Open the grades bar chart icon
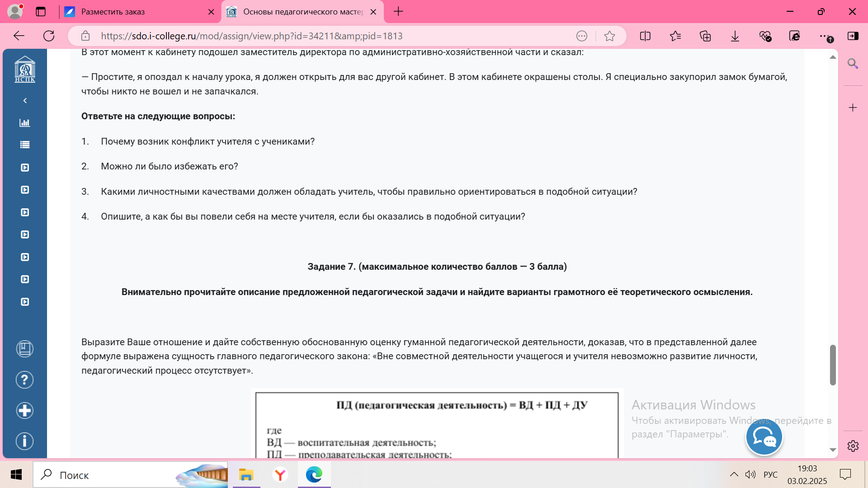 coord(25,123)
